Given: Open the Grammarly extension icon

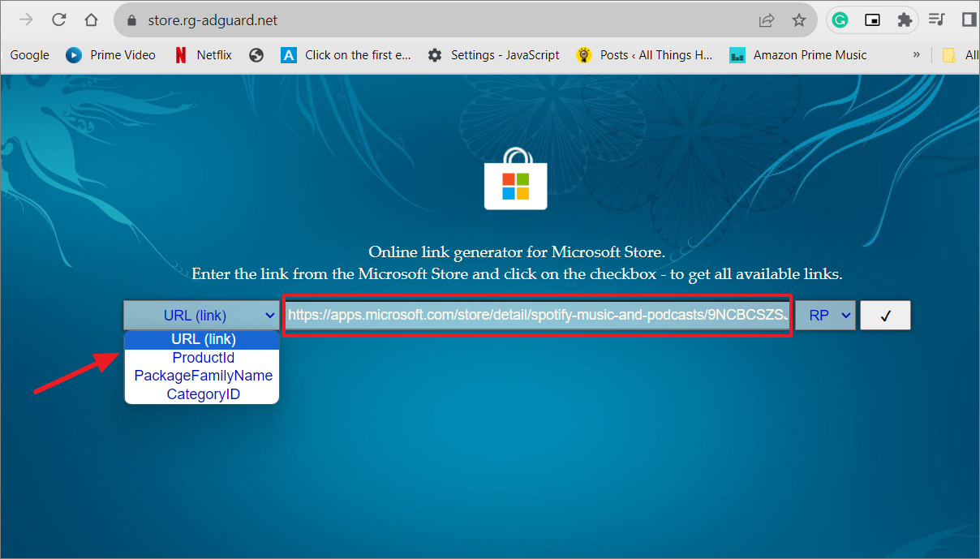Looking at the screenshot, I should [840, 20].
